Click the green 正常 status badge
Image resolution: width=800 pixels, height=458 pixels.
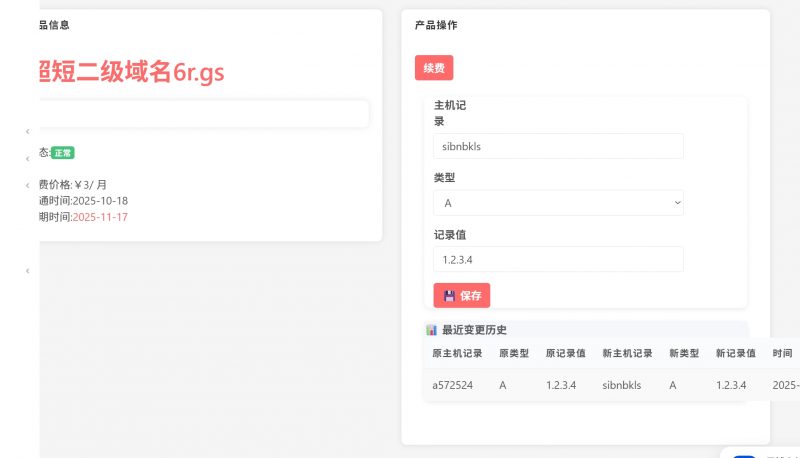(63, 153)
